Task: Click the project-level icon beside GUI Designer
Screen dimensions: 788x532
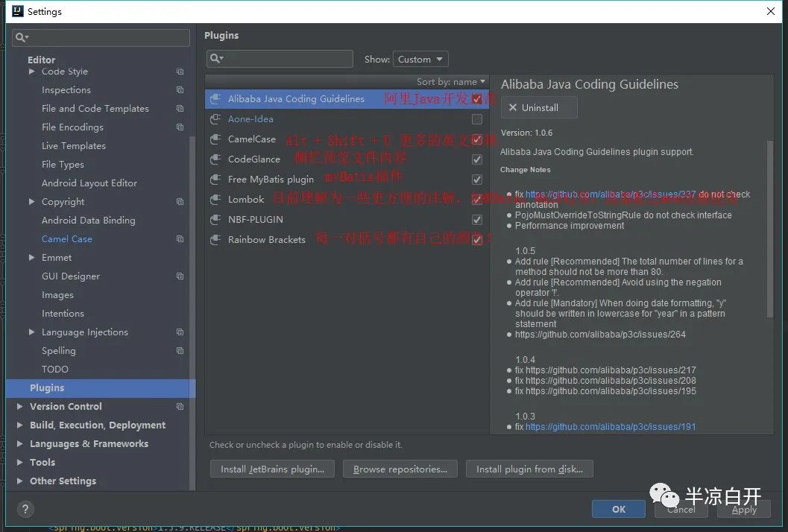Action: tap(180, 276)
